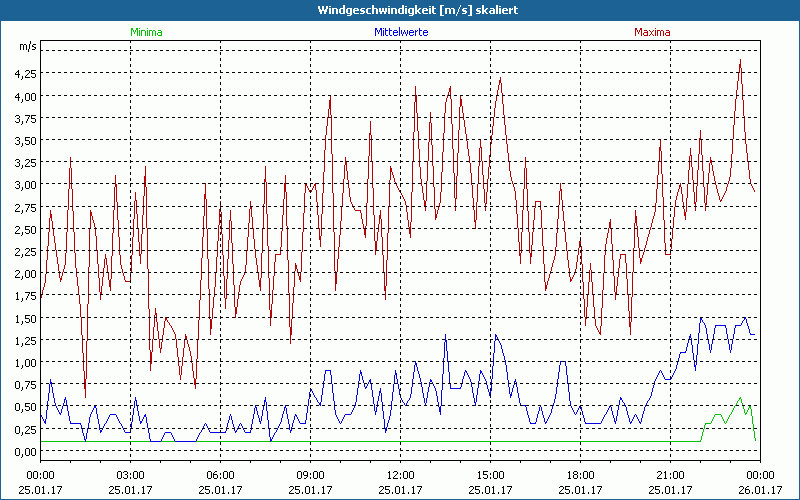Click the 0,00 y-axis value label

pos(24,451)
